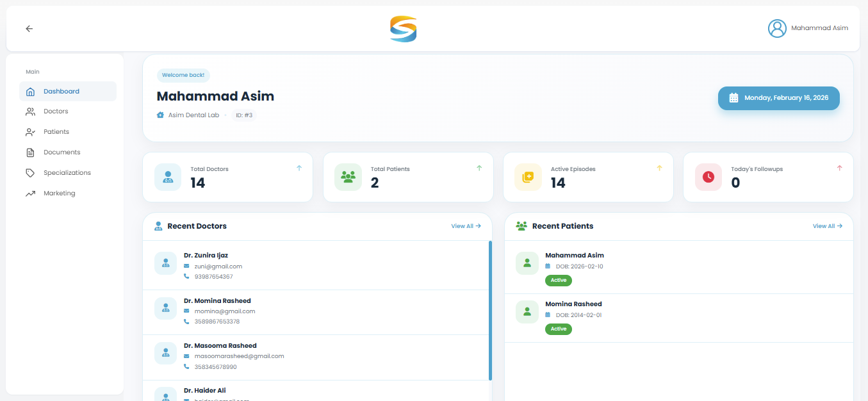This screenshot has width=868, height=401.
Task: Click the app logo in header
Action: click(x=403, y=29)
